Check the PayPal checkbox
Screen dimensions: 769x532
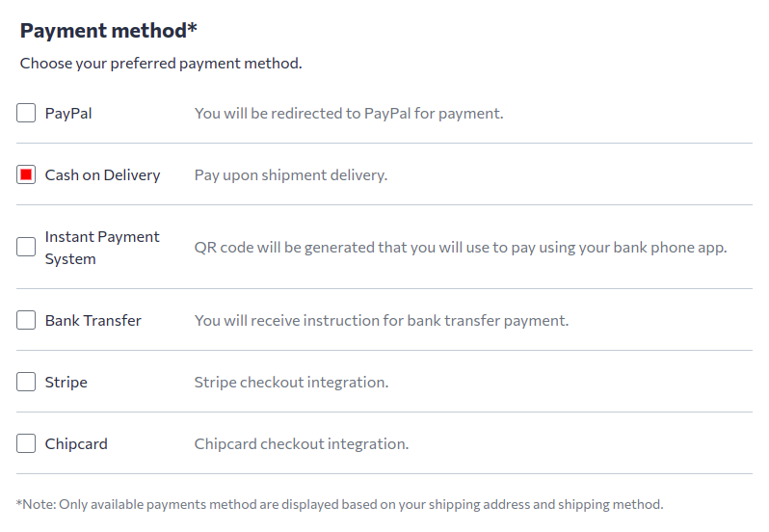(26, 114)
